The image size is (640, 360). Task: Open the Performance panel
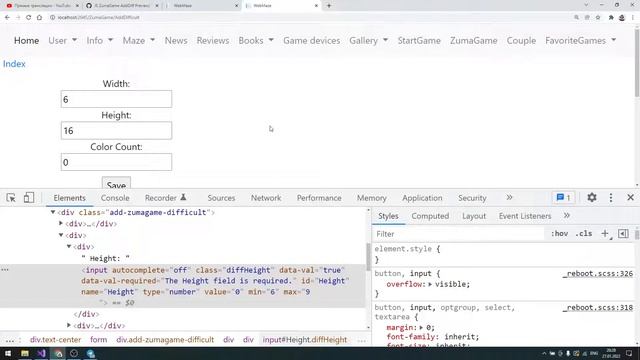click(319, 198)
